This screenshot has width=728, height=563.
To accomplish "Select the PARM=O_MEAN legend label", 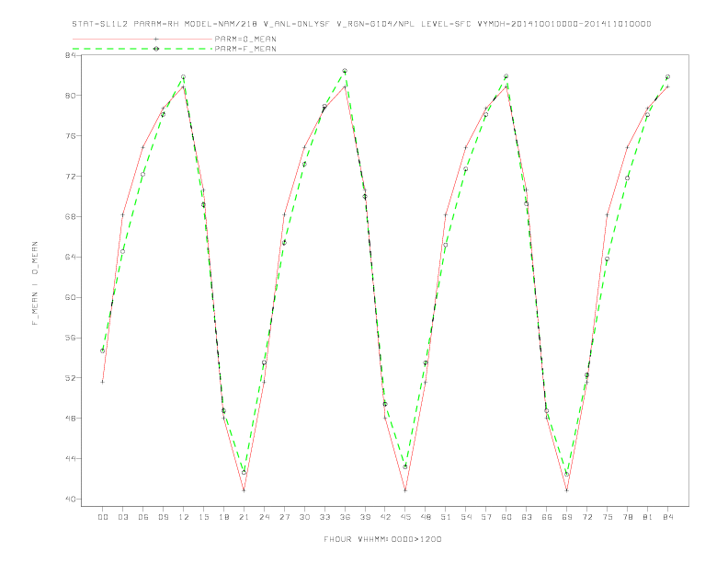I will 245,39.
